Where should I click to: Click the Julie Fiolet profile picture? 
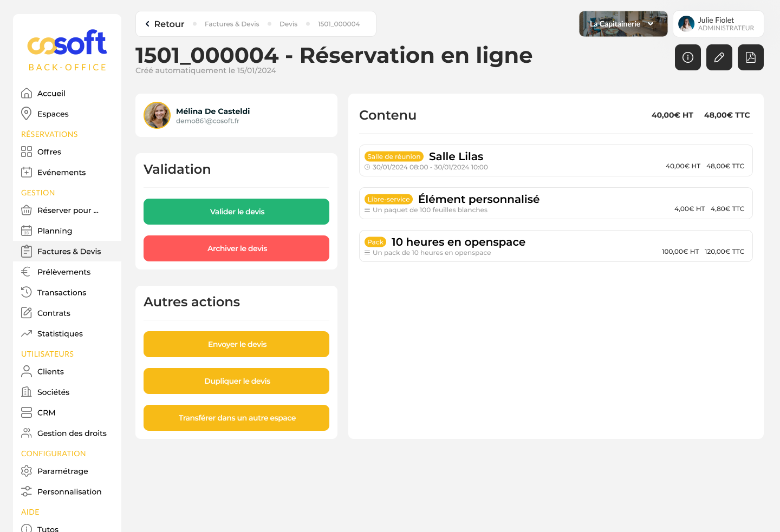coord(686,24)
